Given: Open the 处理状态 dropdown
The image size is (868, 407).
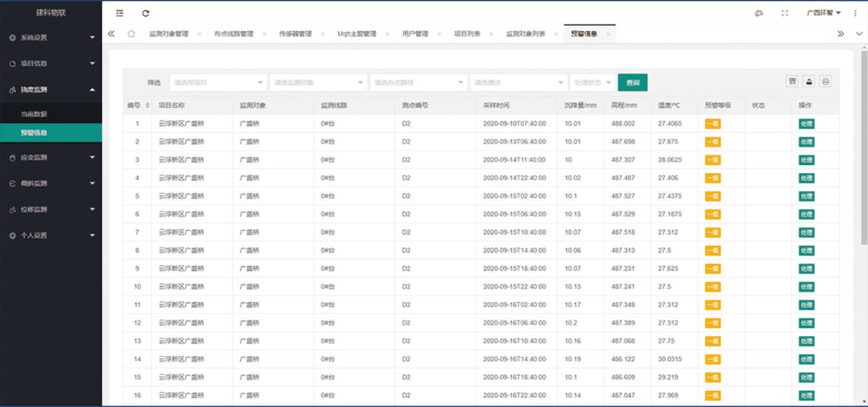Looking at the screenshot, I should click(592, 82).
